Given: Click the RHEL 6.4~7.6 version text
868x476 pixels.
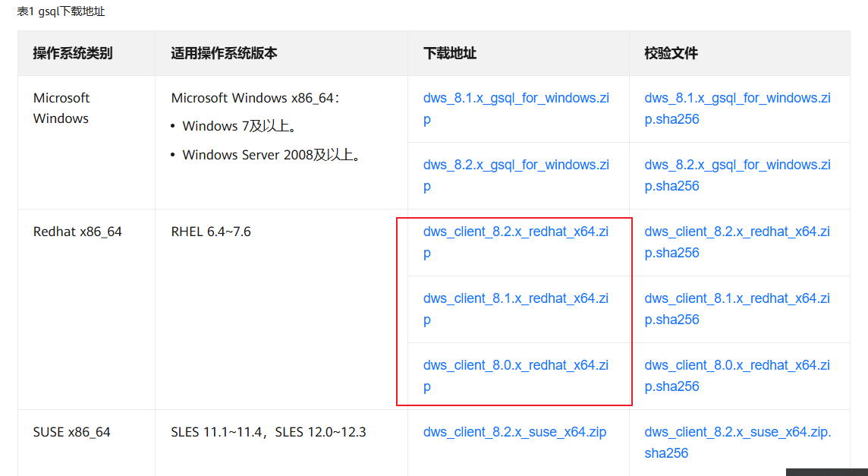Looking at the screenshot, I should (211, 232).
